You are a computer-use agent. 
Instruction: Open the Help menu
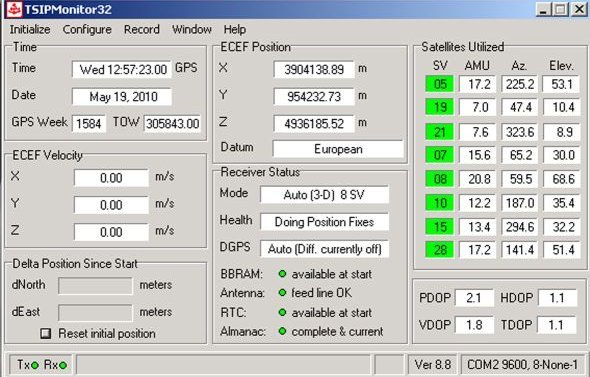pyautogui.click(x=235, y=29)
